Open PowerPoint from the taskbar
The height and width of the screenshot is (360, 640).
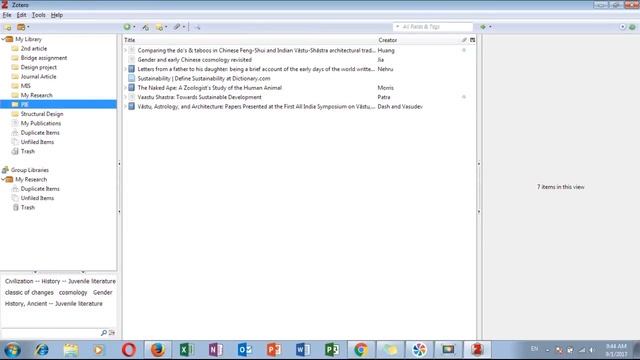click(x=273, y=350)
